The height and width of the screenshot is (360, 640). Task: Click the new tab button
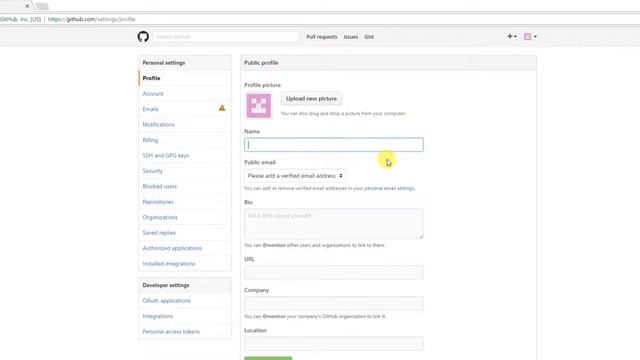(x=42, y=6)
